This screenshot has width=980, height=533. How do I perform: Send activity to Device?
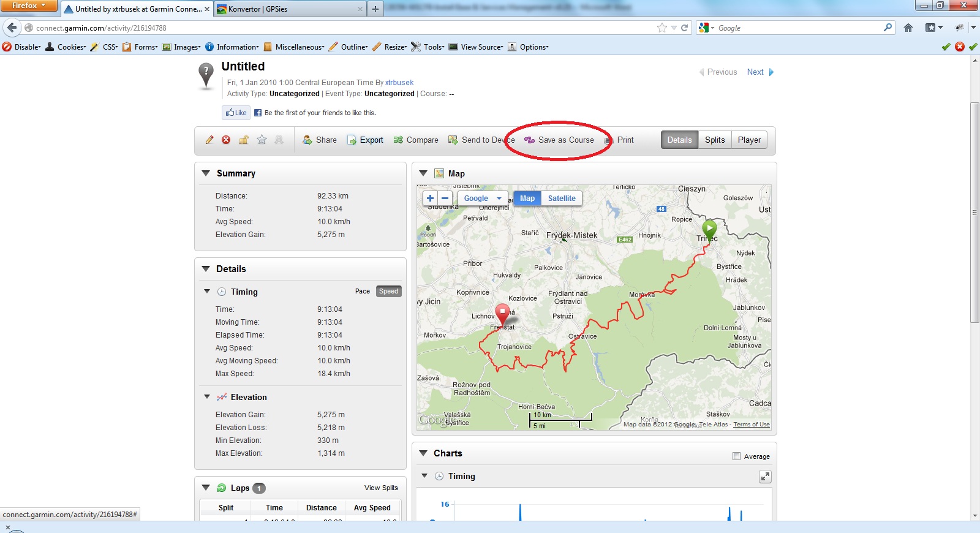click(481, 140)
